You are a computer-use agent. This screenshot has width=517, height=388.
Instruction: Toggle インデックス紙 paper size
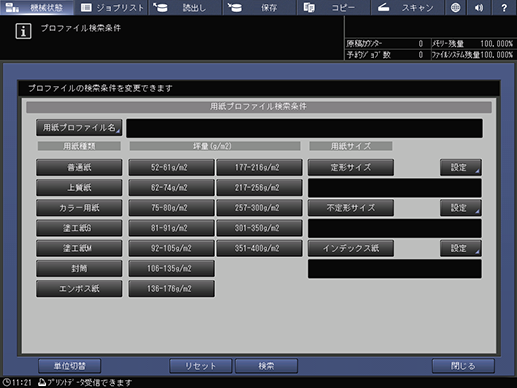(351, 248)
